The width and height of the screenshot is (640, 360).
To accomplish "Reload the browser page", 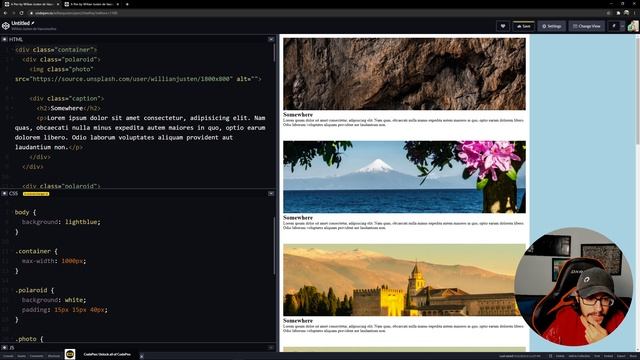I will (21, 13).
